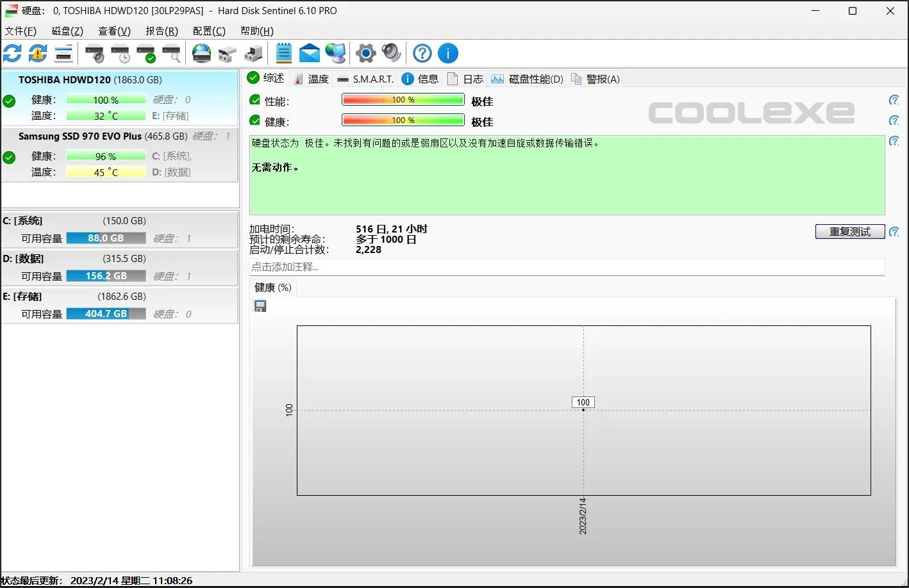This screenshot has width=909, height=588.
Task: Click the envelope send e-mail icon
Action: point(310,53)
